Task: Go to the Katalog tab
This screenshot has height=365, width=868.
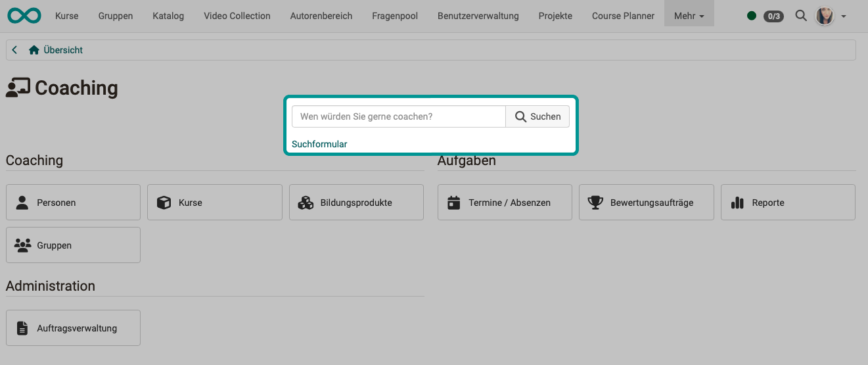Action: pos(168,16)
